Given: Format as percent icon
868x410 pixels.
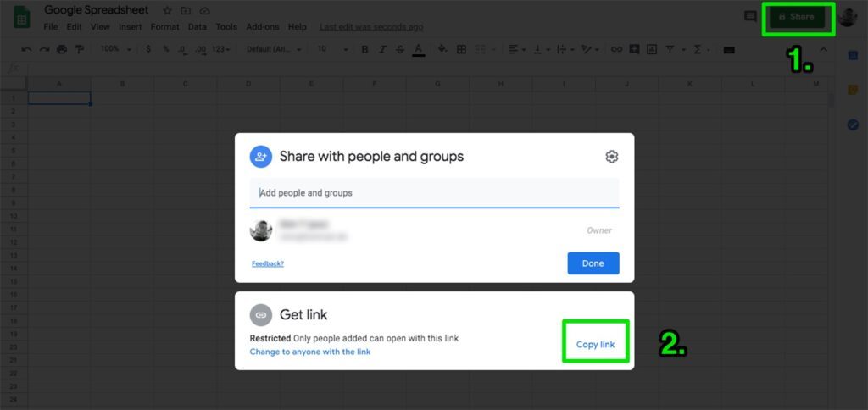Looking at the screenshot, I should click(165, 49).
